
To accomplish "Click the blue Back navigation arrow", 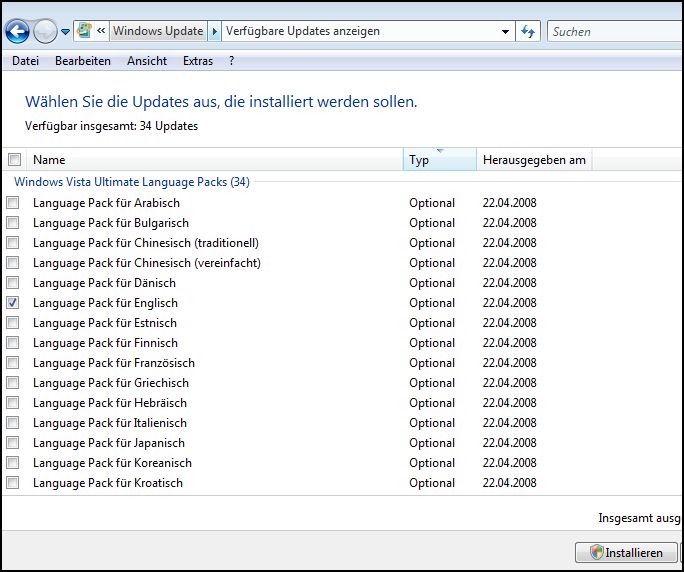I will click(17, 31).
